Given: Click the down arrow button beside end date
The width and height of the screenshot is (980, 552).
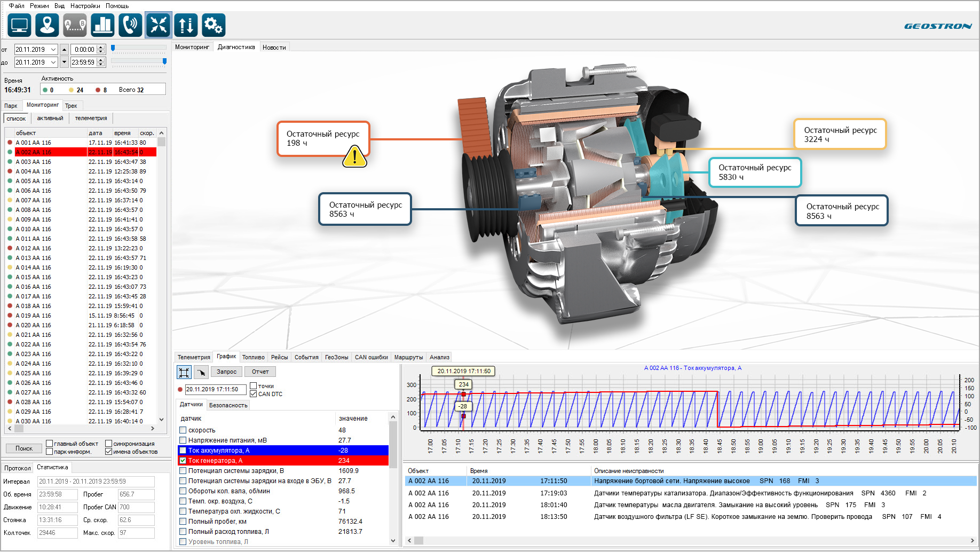Looking at the screenshot, I should click(x=65, y=62).
